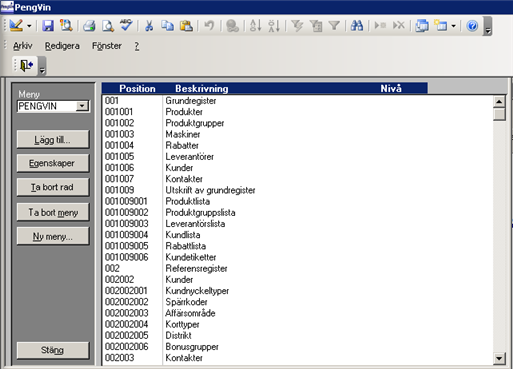The height and width of the screenshot is (369, 513).
Task: Click the Beskrivning column header
Action: coord(202,88)
